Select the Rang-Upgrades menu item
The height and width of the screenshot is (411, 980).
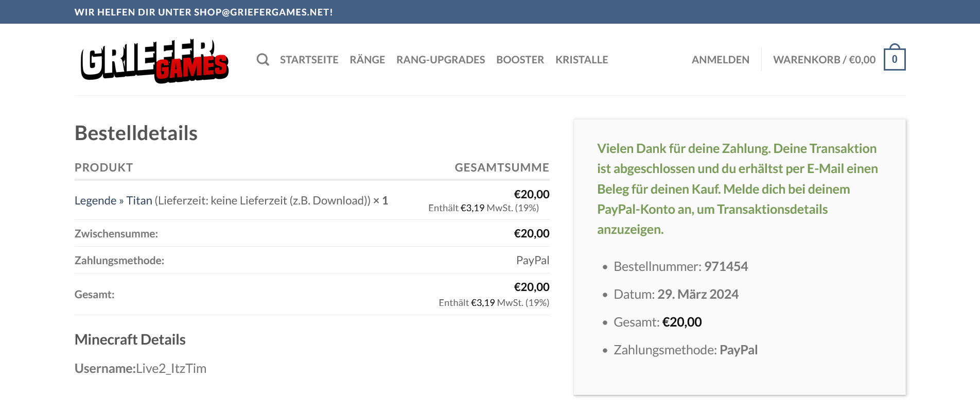coord(441,60)
